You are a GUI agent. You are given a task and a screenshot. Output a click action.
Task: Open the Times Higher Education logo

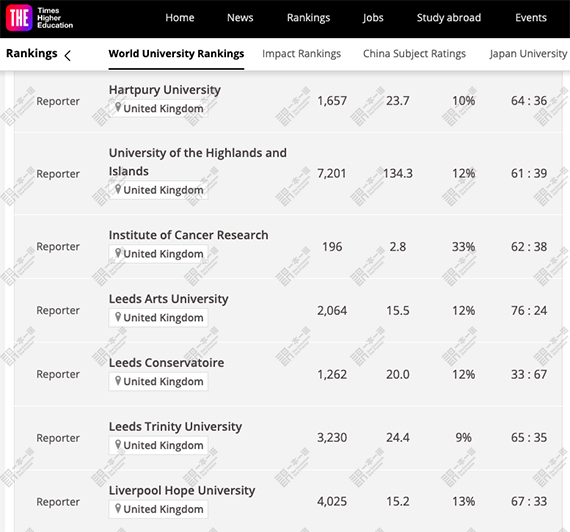40,18
